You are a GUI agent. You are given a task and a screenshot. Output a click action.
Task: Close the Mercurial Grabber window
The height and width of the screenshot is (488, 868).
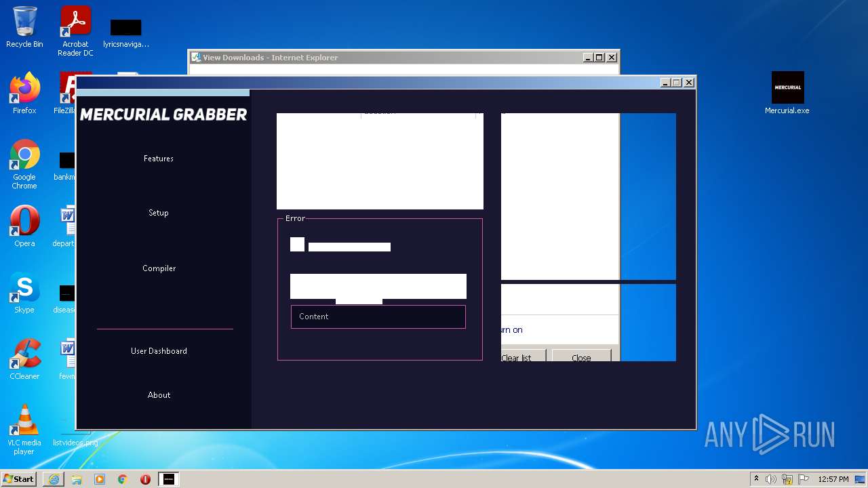pos(689,83)
